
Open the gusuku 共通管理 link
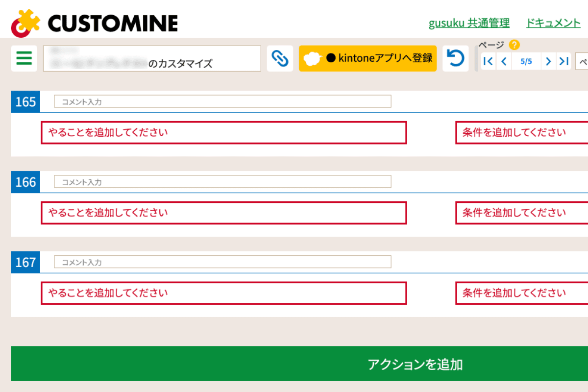tap(468, 23)
